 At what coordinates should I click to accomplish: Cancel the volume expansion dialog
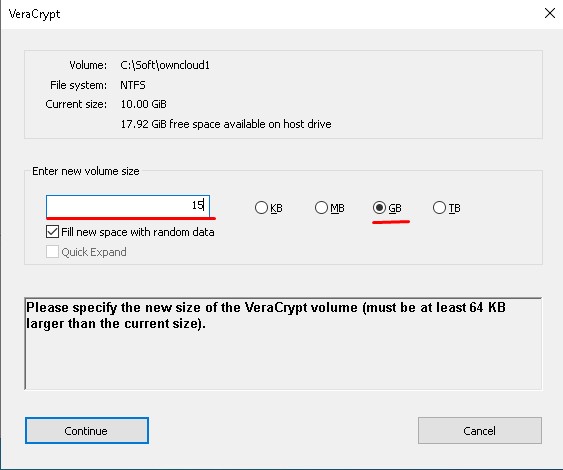coord(480,431)
